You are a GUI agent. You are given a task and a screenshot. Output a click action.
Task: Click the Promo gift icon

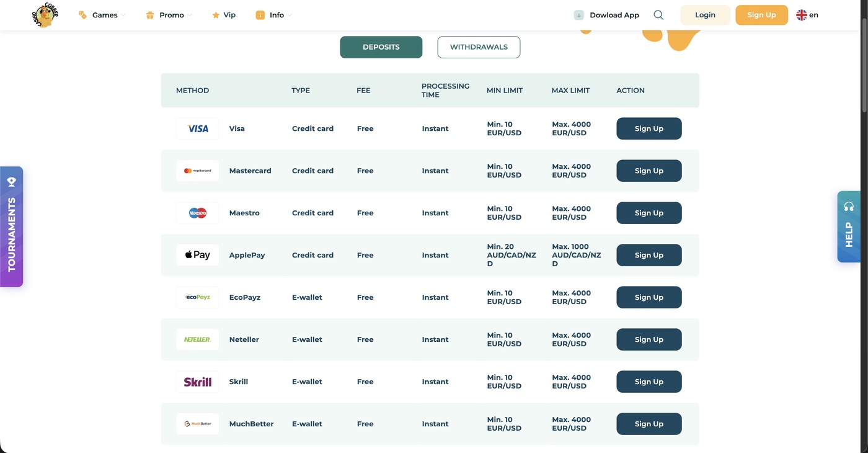149,15
